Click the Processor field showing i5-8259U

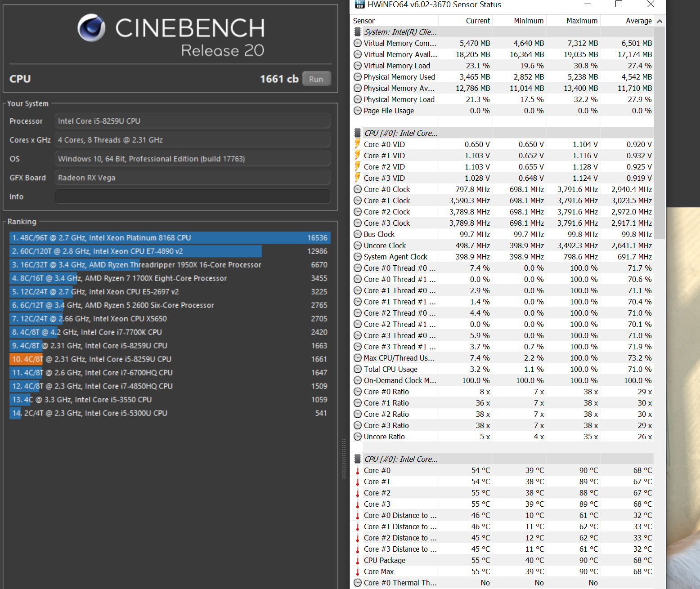point(193,121)
